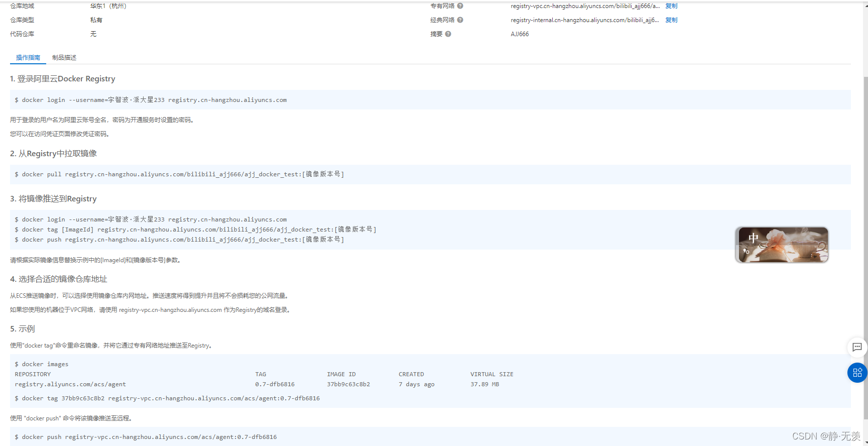Viewport: 868px width, 446px height.
Task: Click the 37bb9c63c8b2 image ID cell
Action: click(348, 384)
